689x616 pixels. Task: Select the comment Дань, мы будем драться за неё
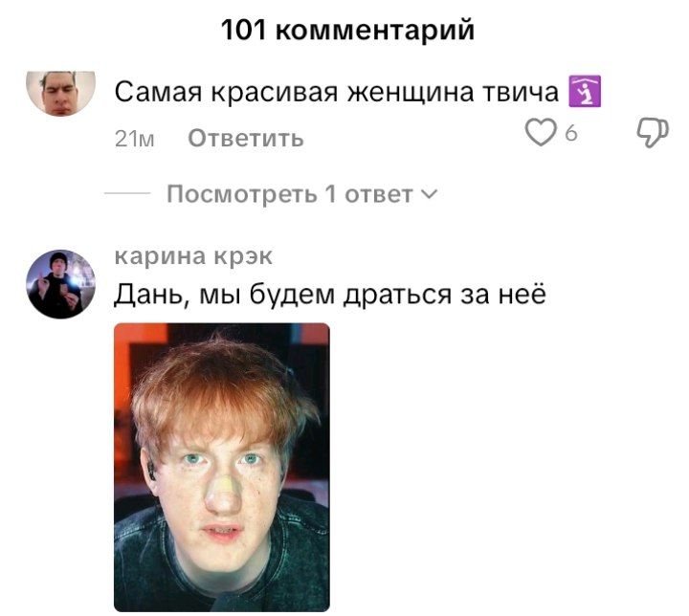coord(330,294)
